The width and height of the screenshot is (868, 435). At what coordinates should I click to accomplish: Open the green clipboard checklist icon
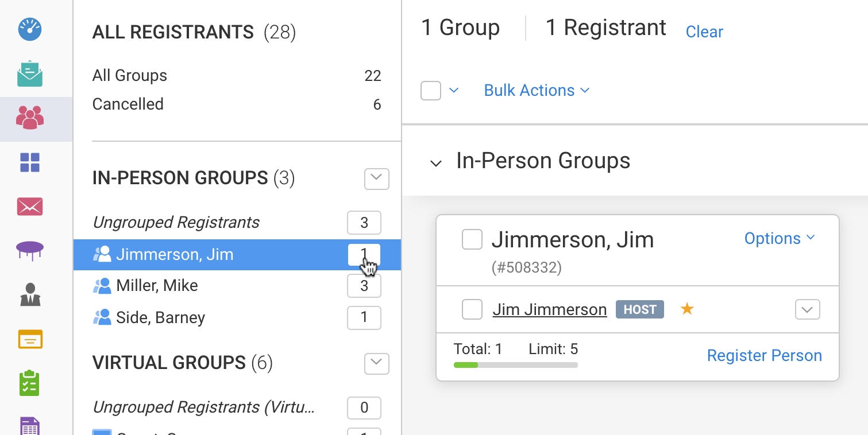click(x=30, y=383)
